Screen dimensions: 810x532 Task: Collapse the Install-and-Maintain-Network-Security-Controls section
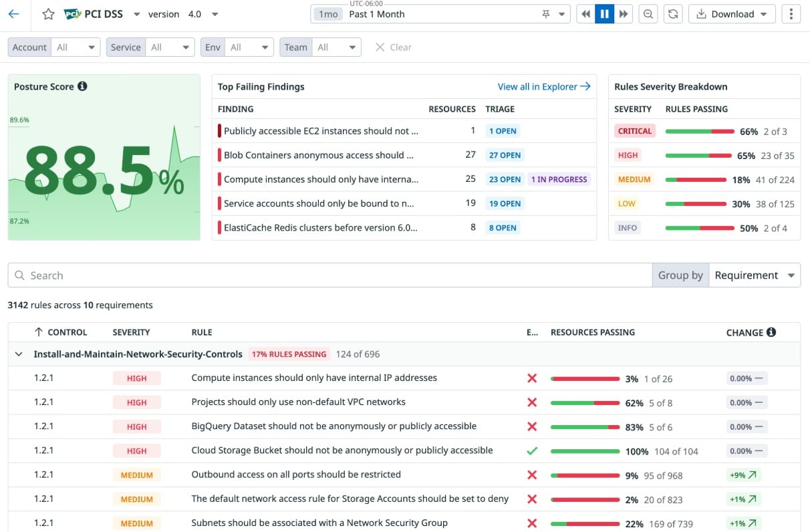pos(18,354)
